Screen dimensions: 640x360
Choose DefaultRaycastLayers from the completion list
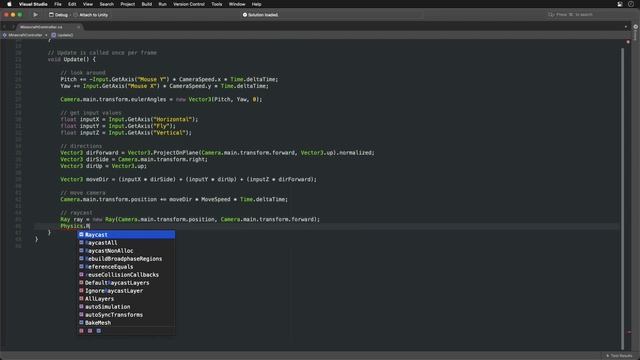[126, 283]
